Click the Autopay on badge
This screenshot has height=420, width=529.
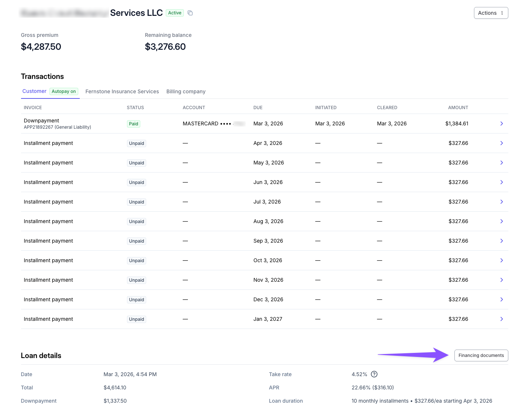[x=64, y=91]
